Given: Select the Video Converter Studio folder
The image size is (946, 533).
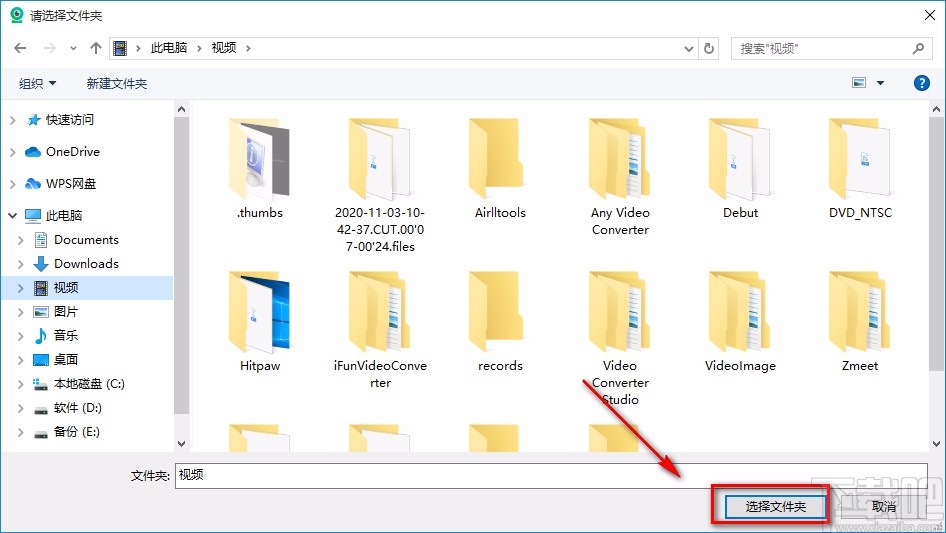Looking at the screenshot, I should click(x=620, y=339).
